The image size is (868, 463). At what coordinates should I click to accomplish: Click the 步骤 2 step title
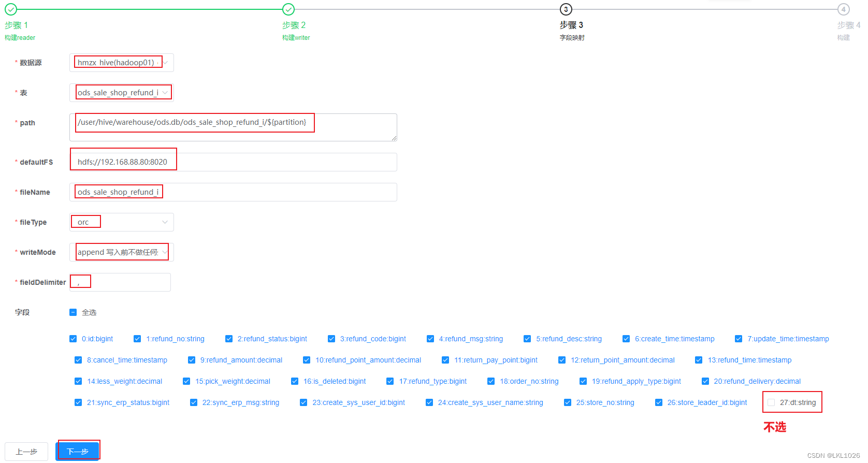click(294, 25)
